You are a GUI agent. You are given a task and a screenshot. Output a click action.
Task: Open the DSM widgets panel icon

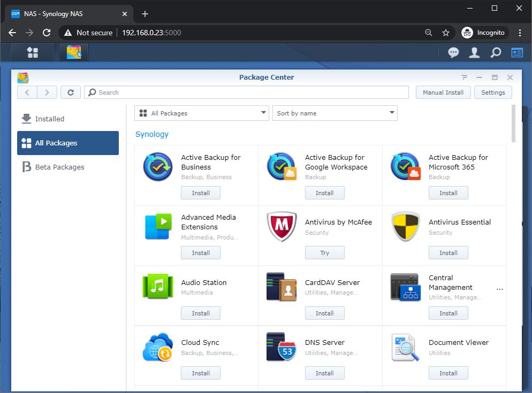coord(516,52)
